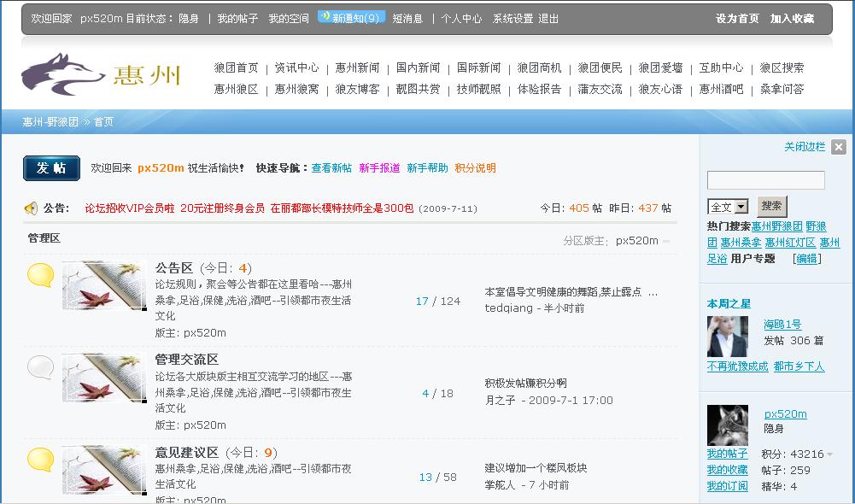Expand the arrow next to 积分: 43216
Viewport: 855px width, 504px height.
coord(829,455)
